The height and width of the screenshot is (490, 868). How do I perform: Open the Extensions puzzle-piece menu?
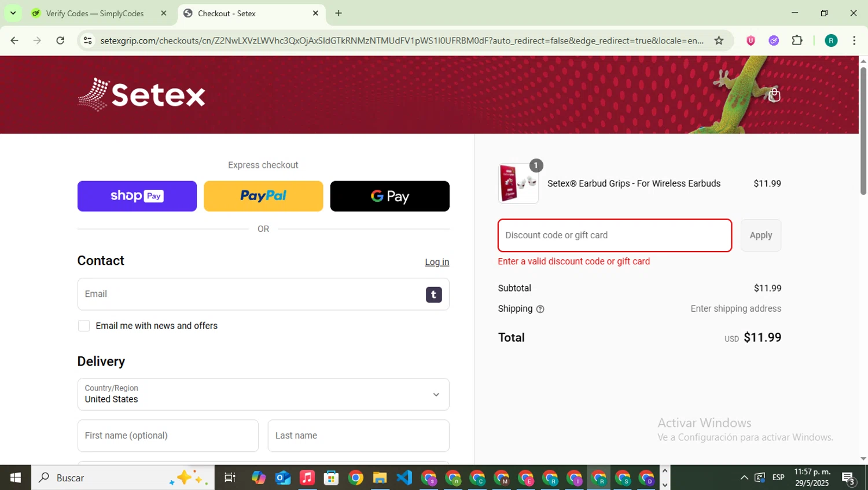pyautogui.click(x=797, y=40)
